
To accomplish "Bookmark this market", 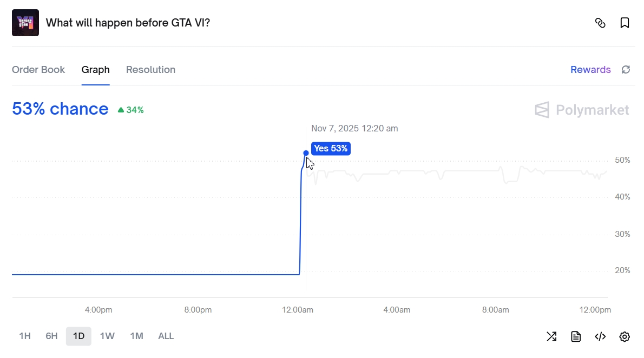I will tap(625, 23).
